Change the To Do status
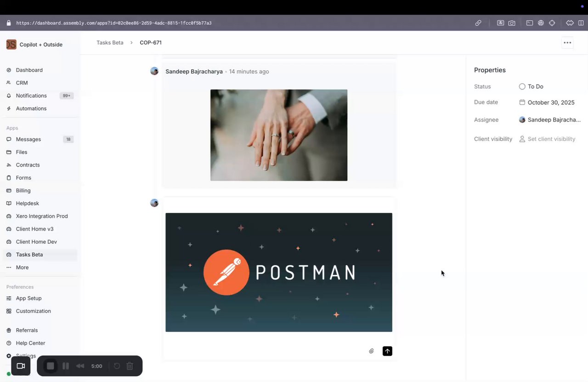Viewport: 588px width, 382px height. 531,87
